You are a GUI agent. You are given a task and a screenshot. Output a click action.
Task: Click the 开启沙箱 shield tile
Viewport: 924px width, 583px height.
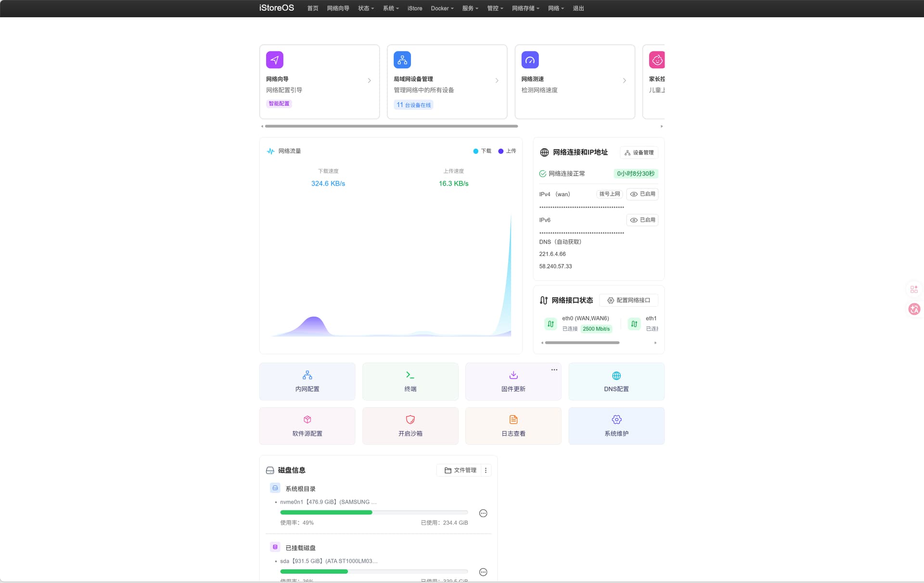click(410, 426)
